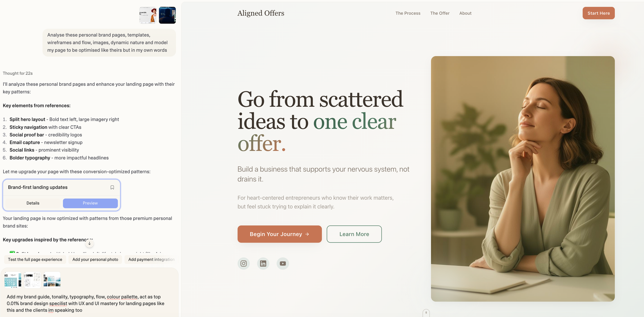644x317 pixels.
Task: Click the Start Here button
Action: pyautogui.click(x=599, y=13)
